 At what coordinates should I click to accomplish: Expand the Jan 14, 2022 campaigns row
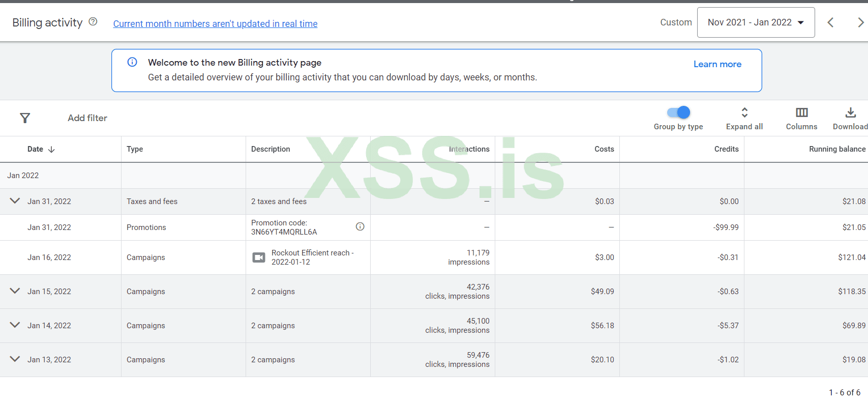(x=15, y=325)
